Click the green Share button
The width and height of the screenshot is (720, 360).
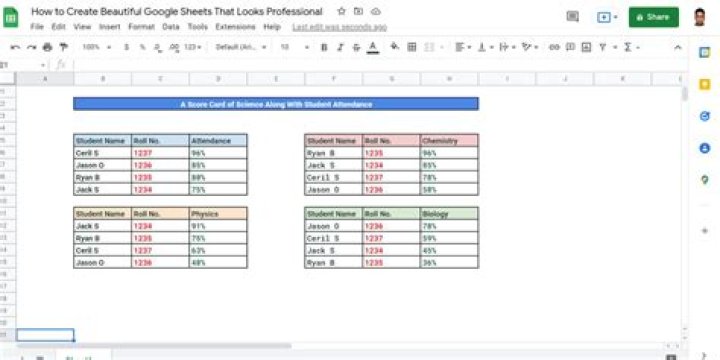(653, 17)
